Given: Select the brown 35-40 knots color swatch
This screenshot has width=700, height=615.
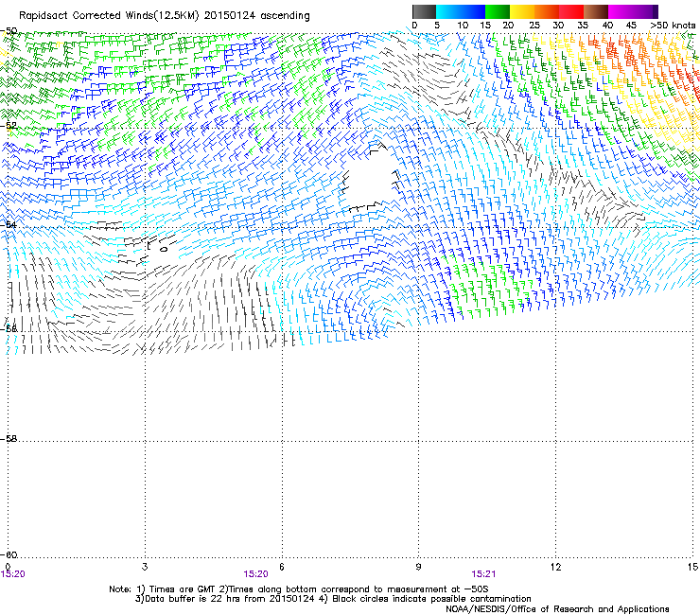Looking at the screenshot, I should [x=596, y=11].
